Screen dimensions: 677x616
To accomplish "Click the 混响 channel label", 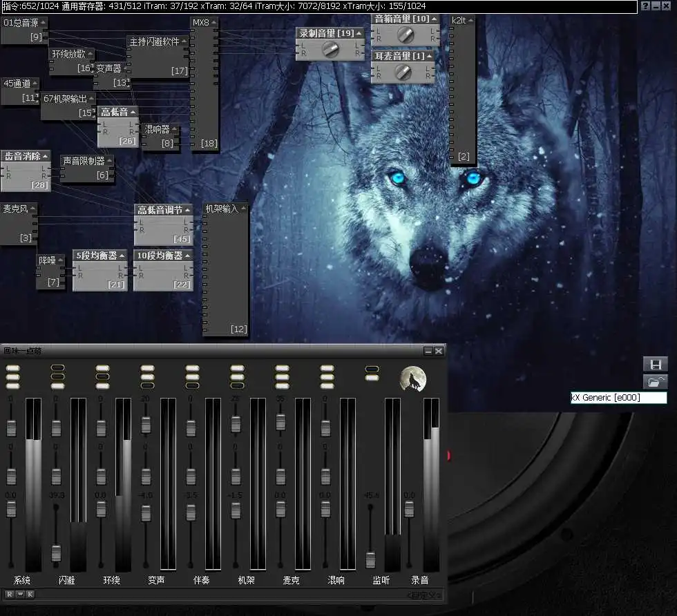I will point(336,580).
